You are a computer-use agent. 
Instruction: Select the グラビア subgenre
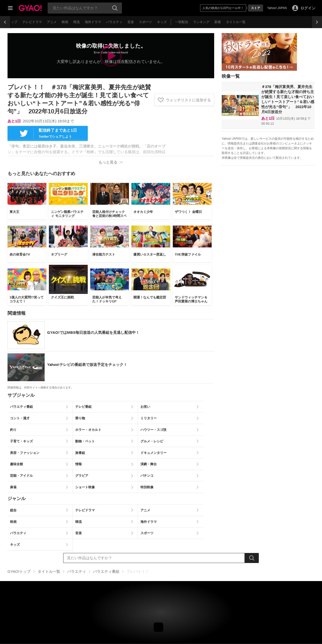(105, 476)
